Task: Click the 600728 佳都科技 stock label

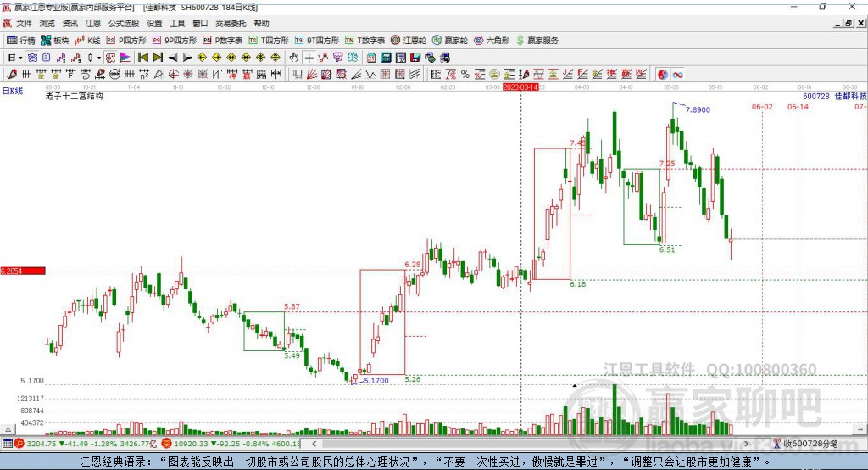Action: (x=835, y=97)
